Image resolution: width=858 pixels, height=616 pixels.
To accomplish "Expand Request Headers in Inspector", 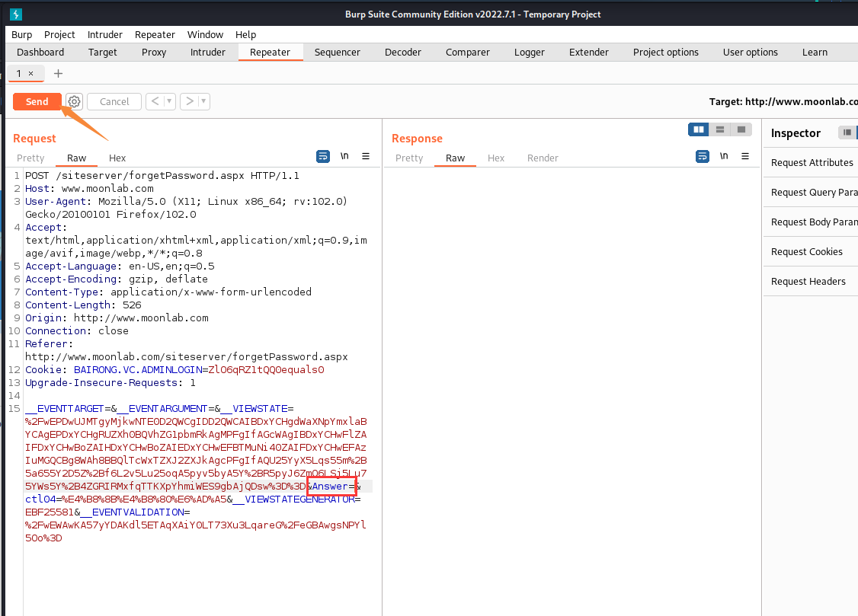I will click(x=812, y=282).
